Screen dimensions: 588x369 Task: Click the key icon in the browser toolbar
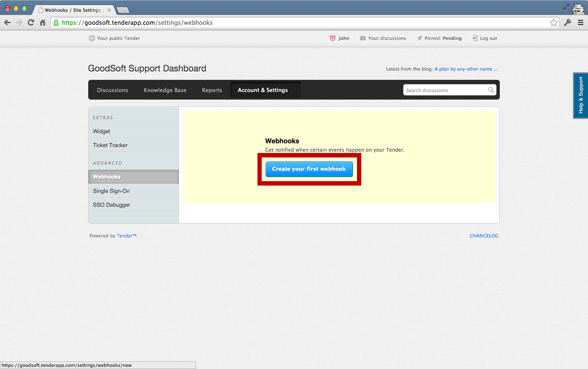point(567,23)
